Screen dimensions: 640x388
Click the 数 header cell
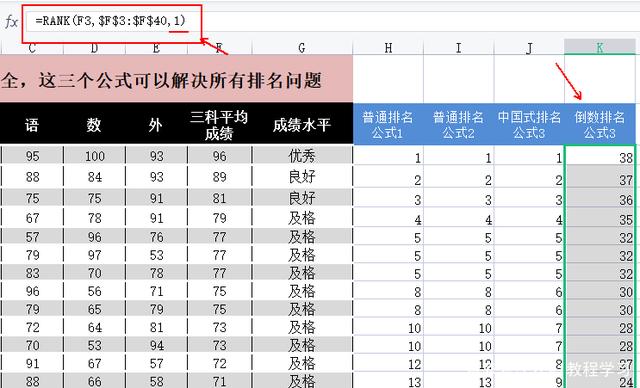95,124
